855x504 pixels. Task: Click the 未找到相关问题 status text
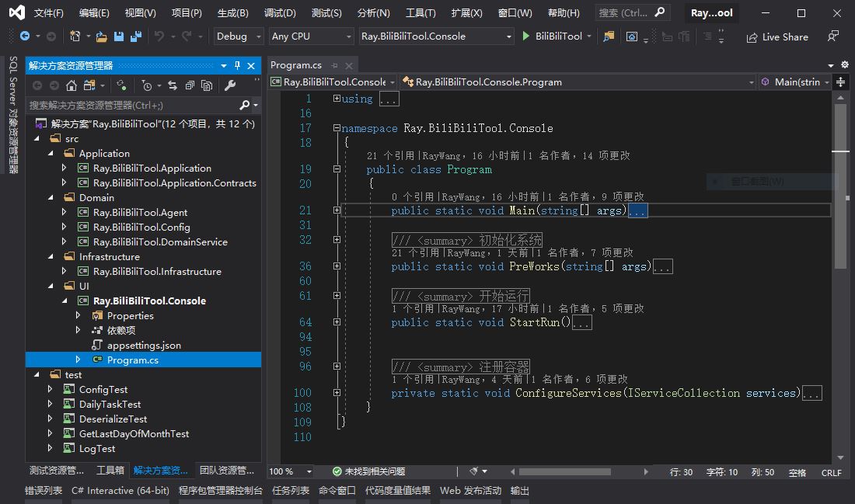tap(375, 471)
